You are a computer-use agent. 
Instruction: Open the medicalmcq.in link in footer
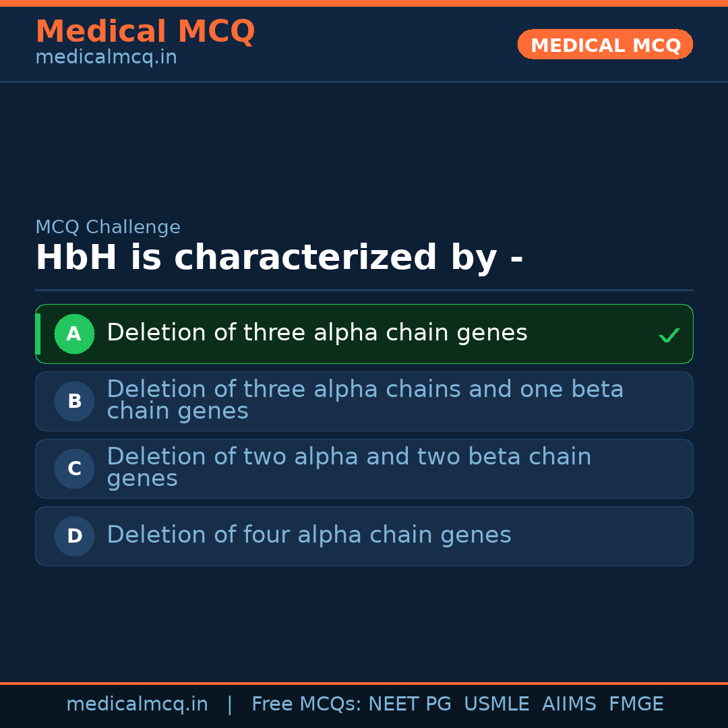(x=137, y=704)
